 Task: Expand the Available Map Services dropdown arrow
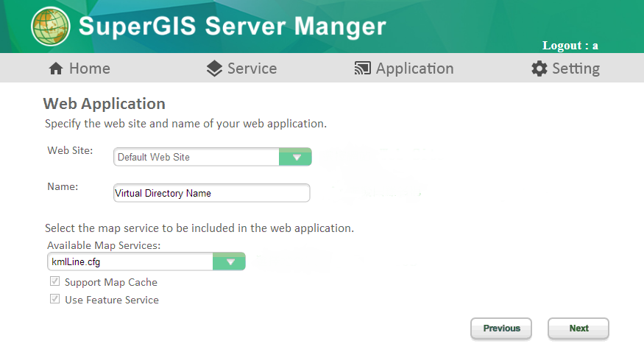click(229, 261)
